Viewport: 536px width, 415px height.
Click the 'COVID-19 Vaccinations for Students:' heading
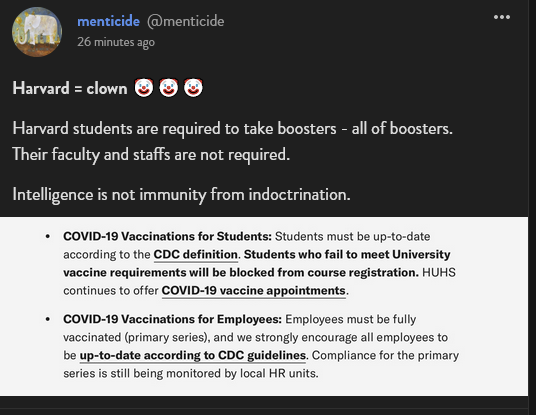click(168, 237)
